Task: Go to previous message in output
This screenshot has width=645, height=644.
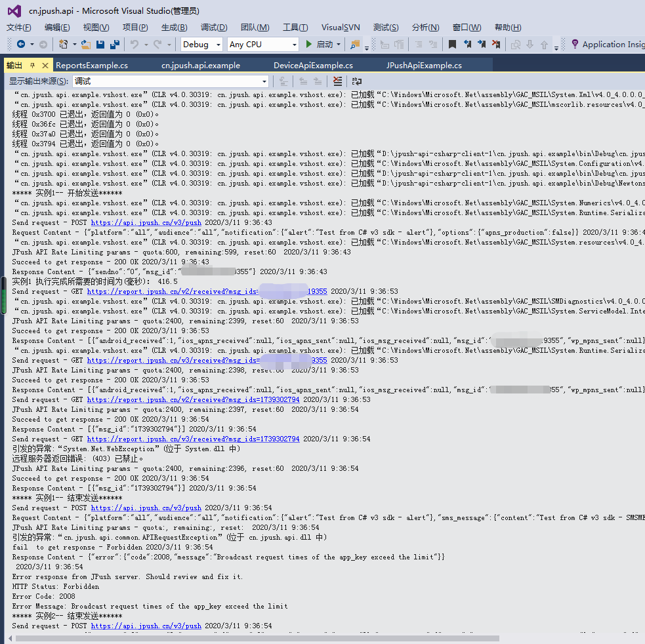Action: pos(303,81)
